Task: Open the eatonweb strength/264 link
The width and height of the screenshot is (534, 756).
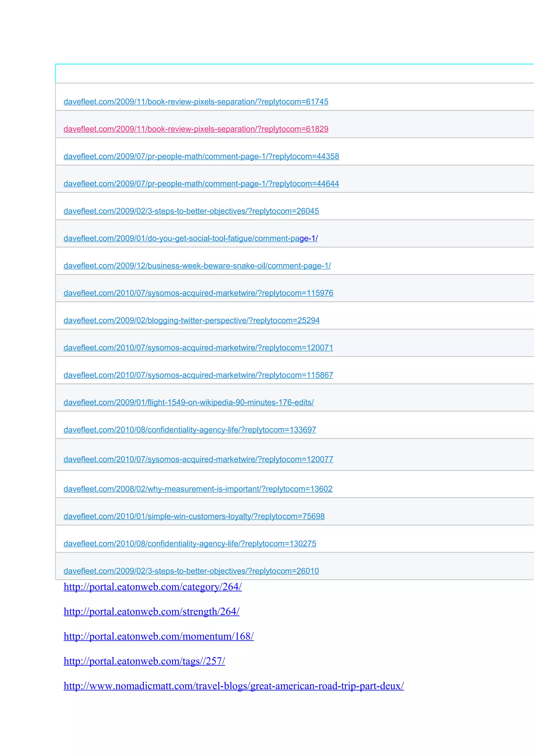Action: (x=151, y=612)
